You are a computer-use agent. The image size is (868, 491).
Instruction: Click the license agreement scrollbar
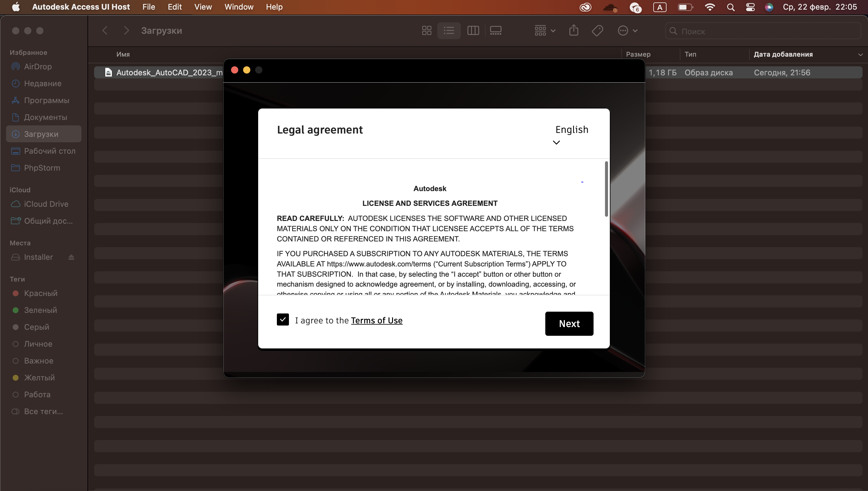[606, 189]
